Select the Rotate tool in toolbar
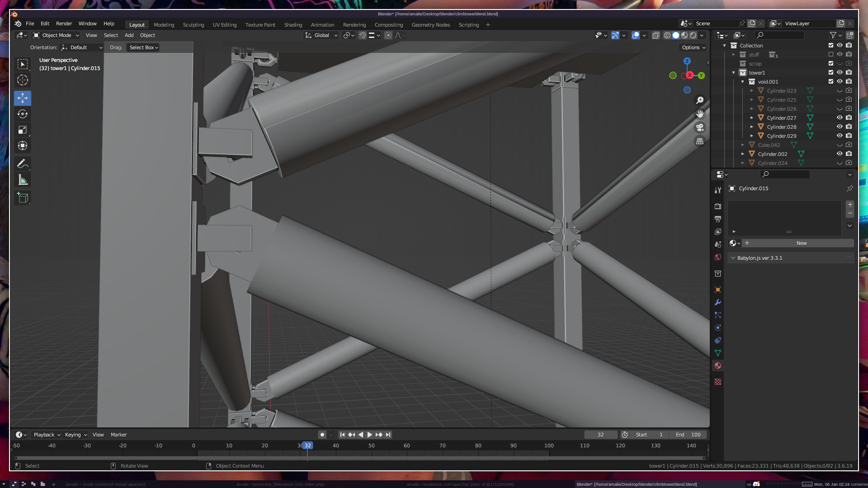868x488 pixels. tap(23, 114)
